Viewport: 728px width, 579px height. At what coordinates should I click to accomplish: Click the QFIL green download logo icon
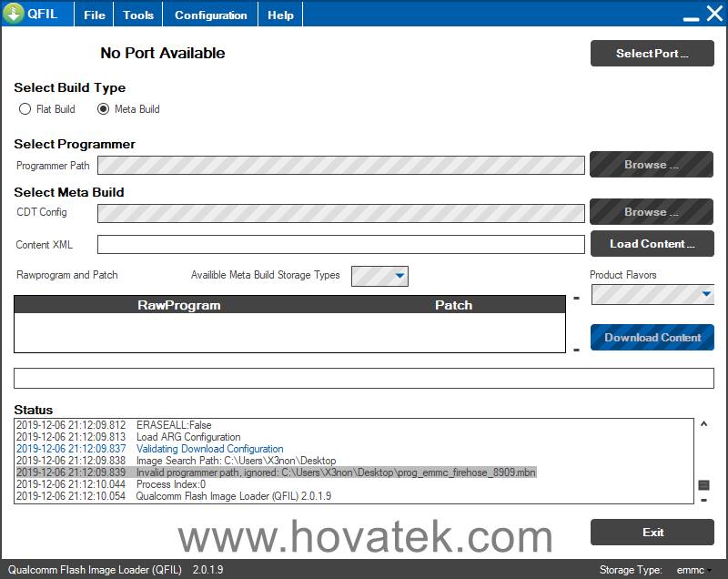(14, 14)
